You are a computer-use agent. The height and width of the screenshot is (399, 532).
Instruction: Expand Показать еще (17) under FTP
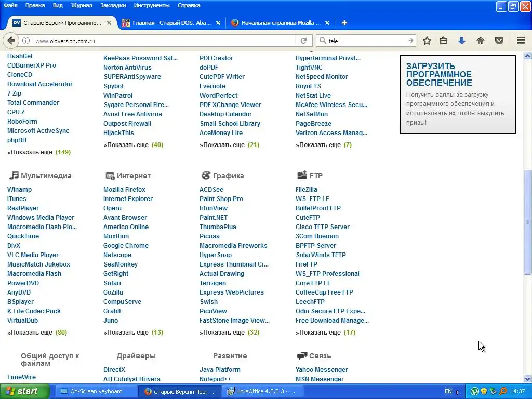click(x=325, y=332)
